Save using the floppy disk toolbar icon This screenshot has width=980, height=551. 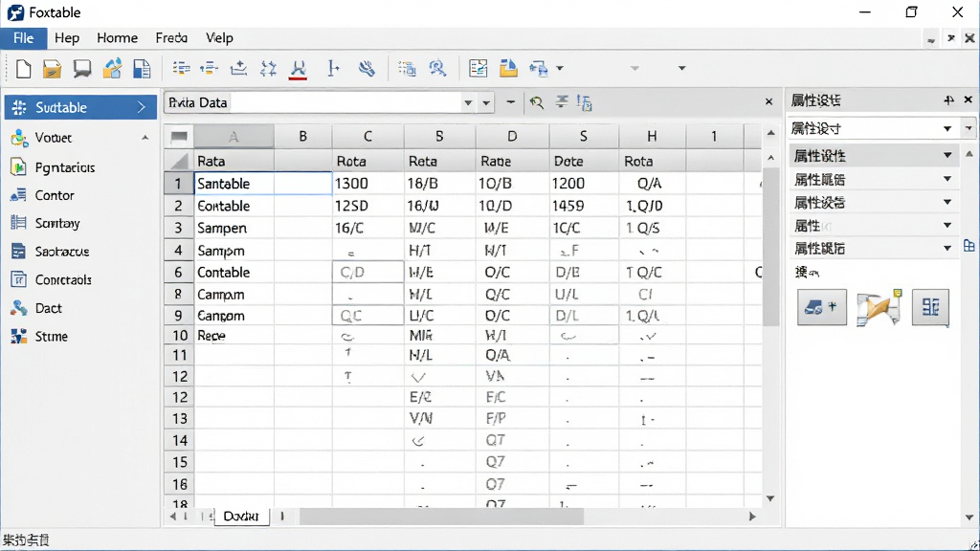(142, 69)
